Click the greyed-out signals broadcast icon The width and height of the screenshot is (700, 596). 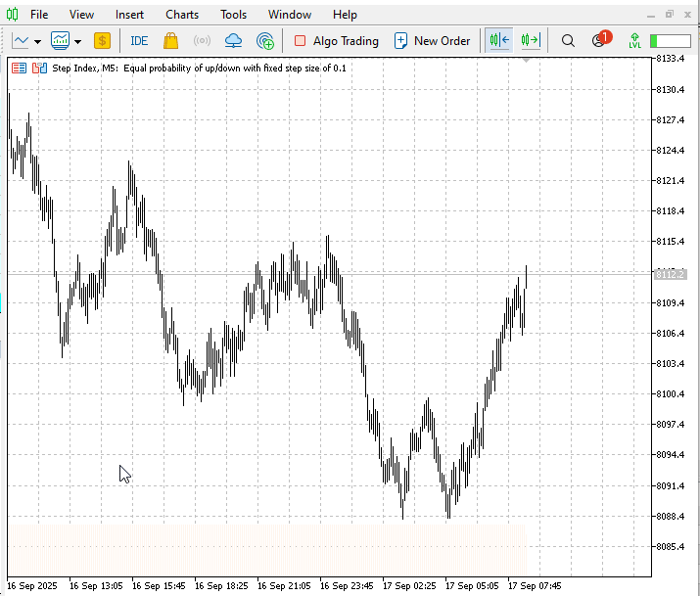(x=202, y=41)
